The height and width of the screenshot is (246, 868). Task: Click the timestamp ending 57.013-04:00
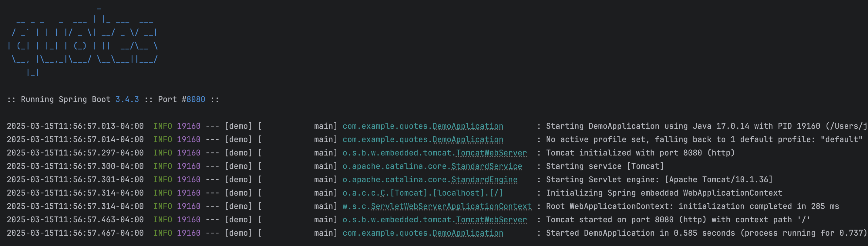coord(75,126)
